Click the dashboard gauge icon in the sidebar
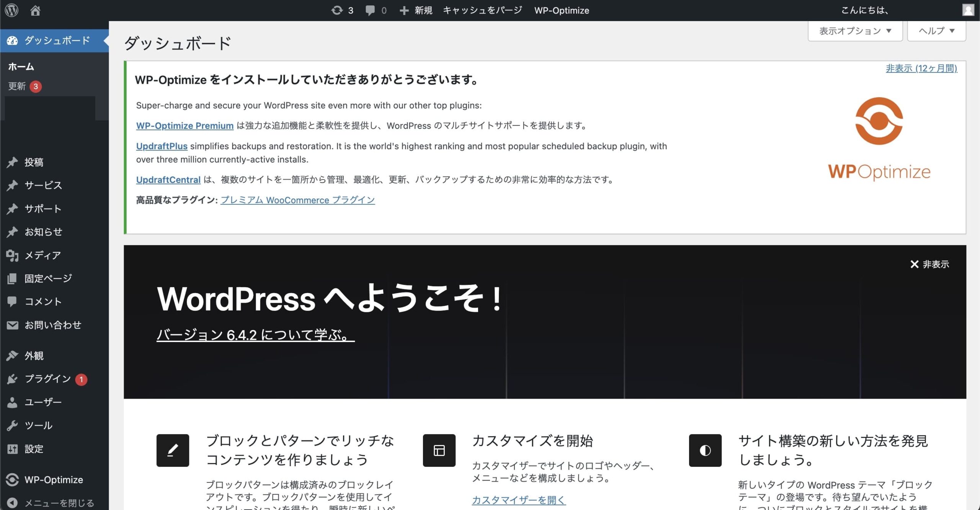 (12, 41)
